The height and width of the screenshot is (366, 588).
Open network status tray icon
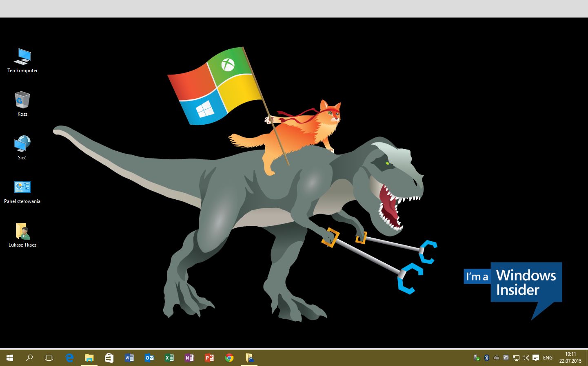[516, 358]
